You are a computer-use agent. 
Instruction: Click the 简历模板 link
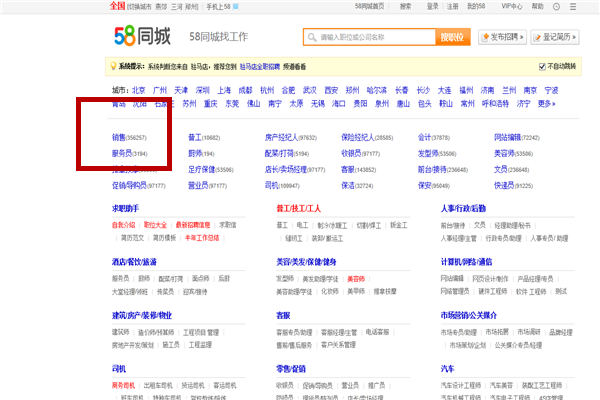165,238
